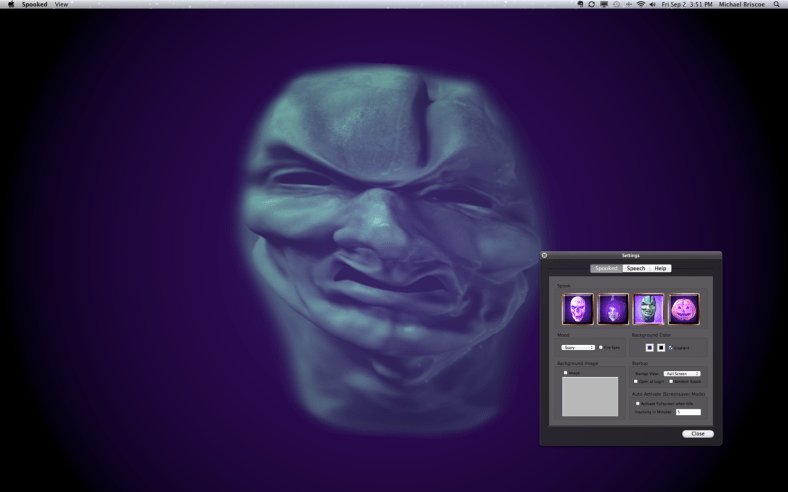Open the View menu

click(x=62, y=4)
